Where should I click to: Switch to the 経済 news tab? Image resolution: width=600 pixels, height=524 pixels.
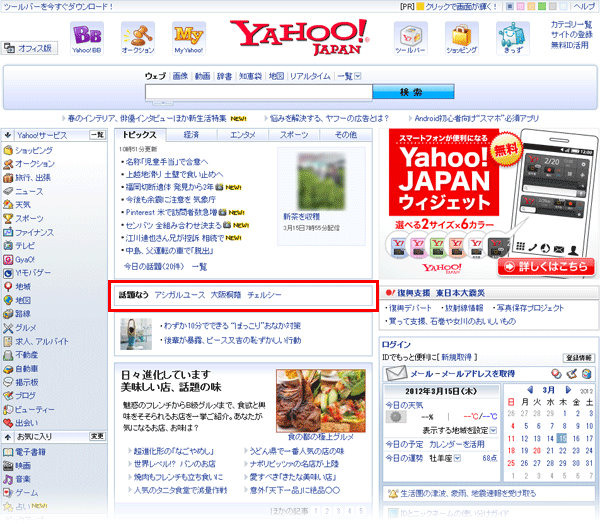click(191, 135)
